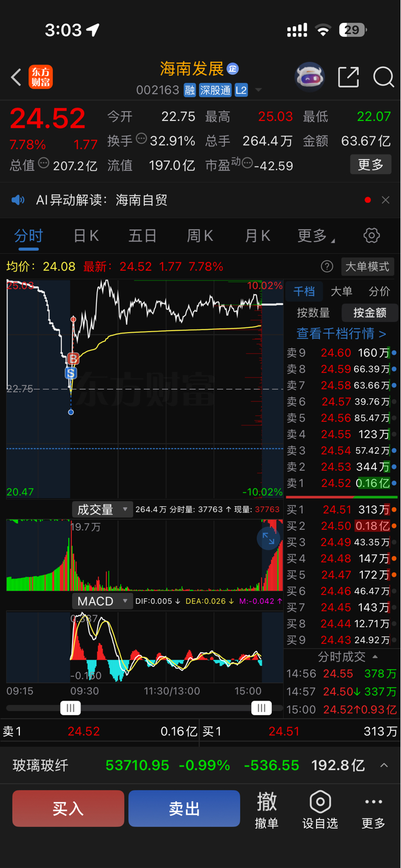Switch to the 五日 tab

(x=143, y=236)
